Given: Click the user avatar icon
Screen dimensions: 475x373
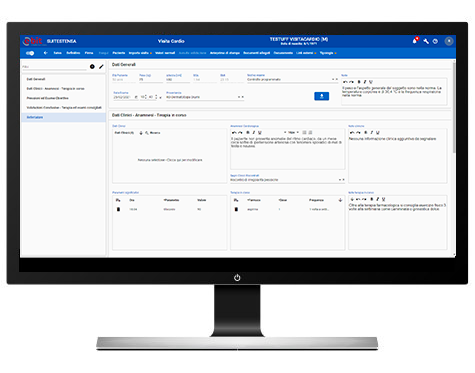Looking at the screenshot, I should (449, 41).
